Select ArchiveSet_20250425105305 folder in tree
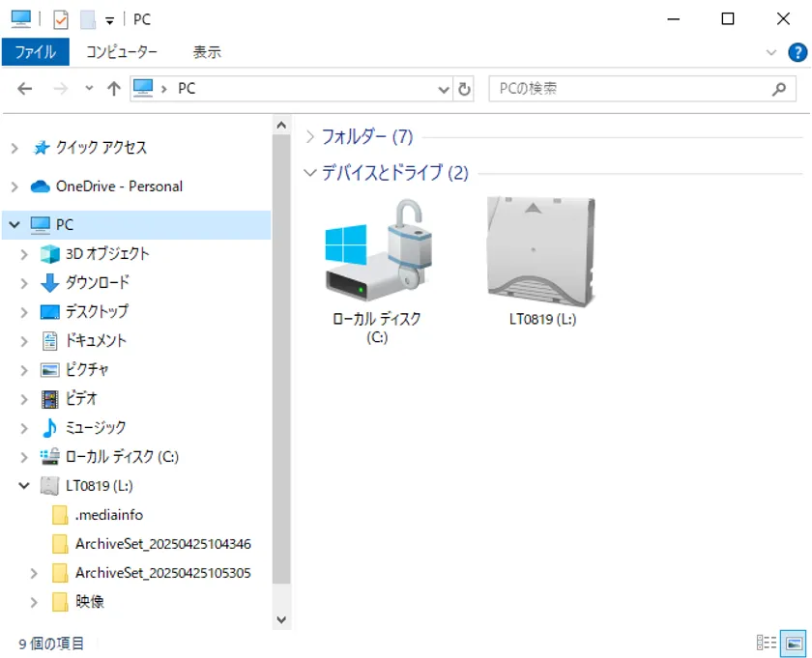Screen dimensions: 812x658 163,573
